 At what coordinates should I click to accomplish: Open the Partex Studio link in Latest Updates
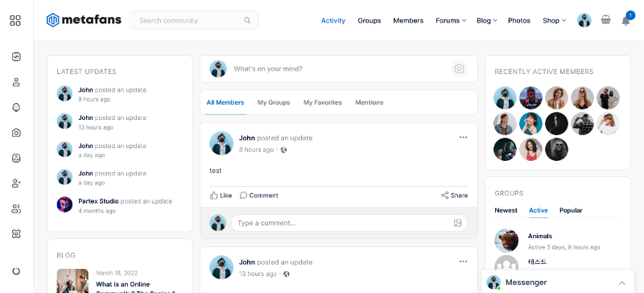coord(98,201)
